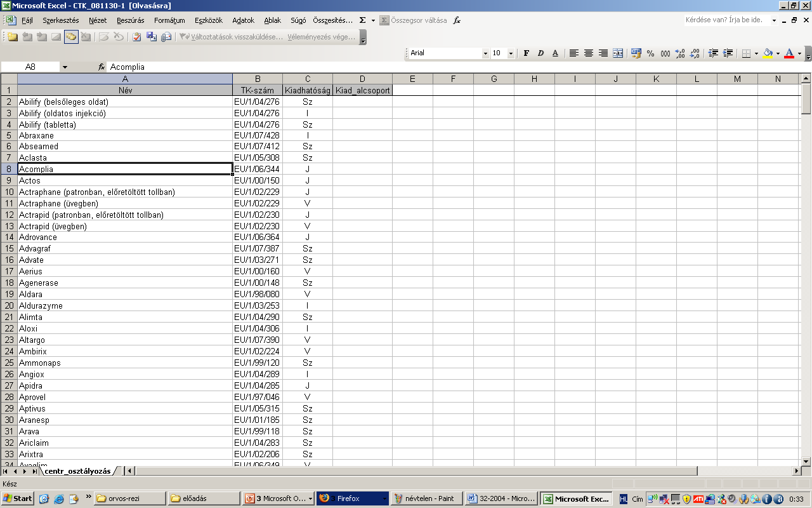The image size is (812, 508).
Task: Apply the Percent Style icon
Action: tap(650, 53)
